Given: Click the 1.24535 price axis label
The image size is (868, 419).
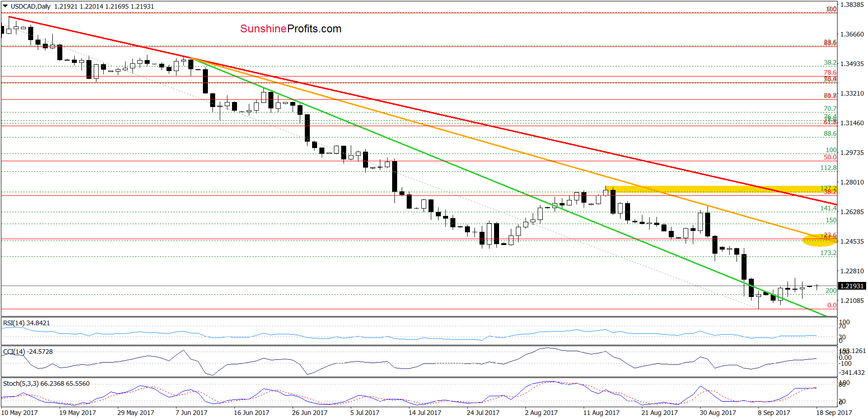Looking at the screenshot, I should [x=852, y=241].
